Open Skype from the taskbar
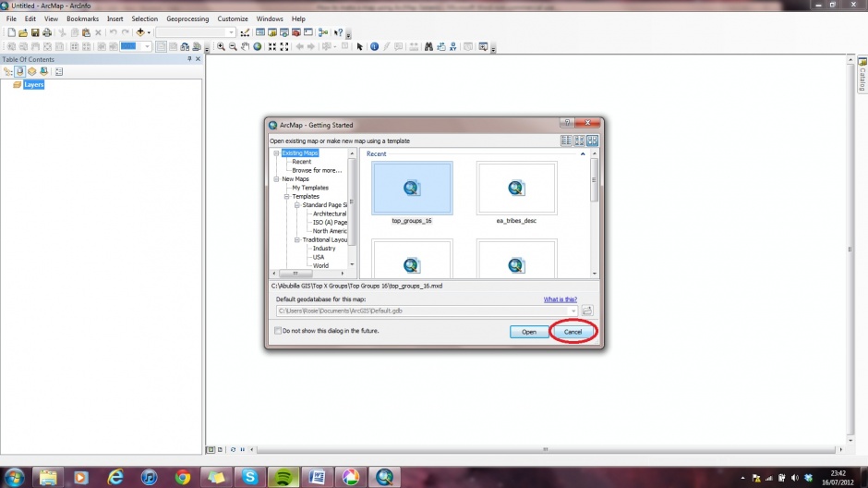 click(249, 477)
